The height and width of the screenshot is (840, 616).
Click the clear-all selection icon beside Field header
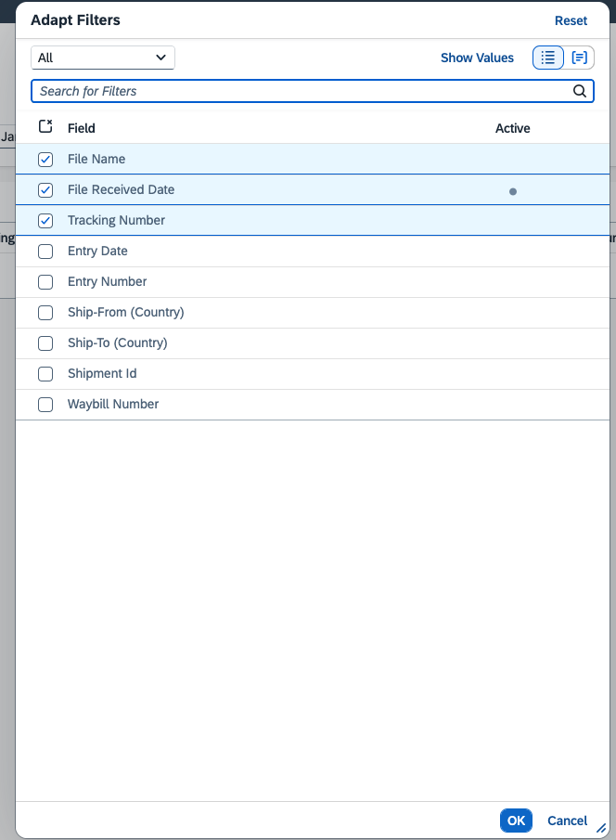[x=45, y=124]
